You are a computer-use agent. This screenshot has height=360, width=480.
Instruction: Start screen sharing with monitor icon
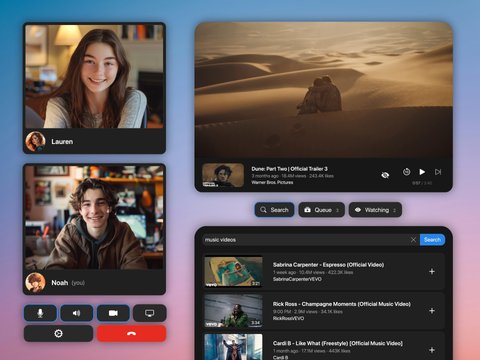149,313
